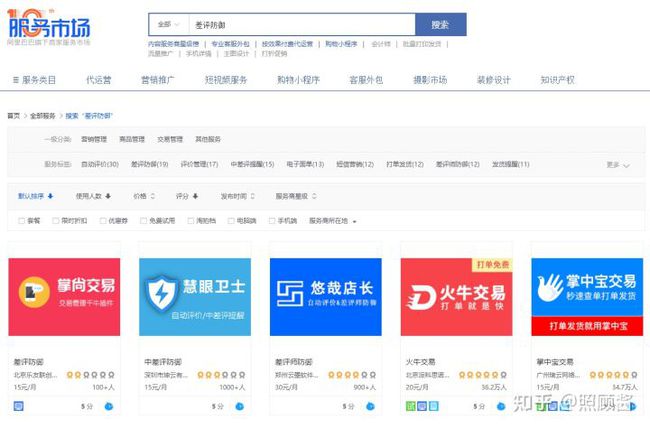Open the 购物小程序 nav tab
Viewport: 650px width, 429px height.
point(298,80)
